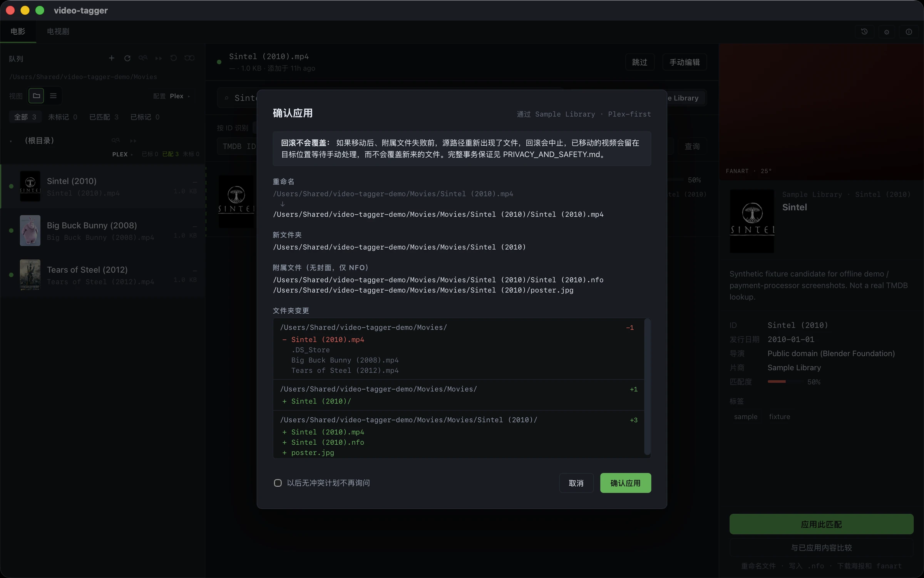Switch to folder view icon
Image resolution: width=924 pixels, height=578 pixels.
pos(36,96)
